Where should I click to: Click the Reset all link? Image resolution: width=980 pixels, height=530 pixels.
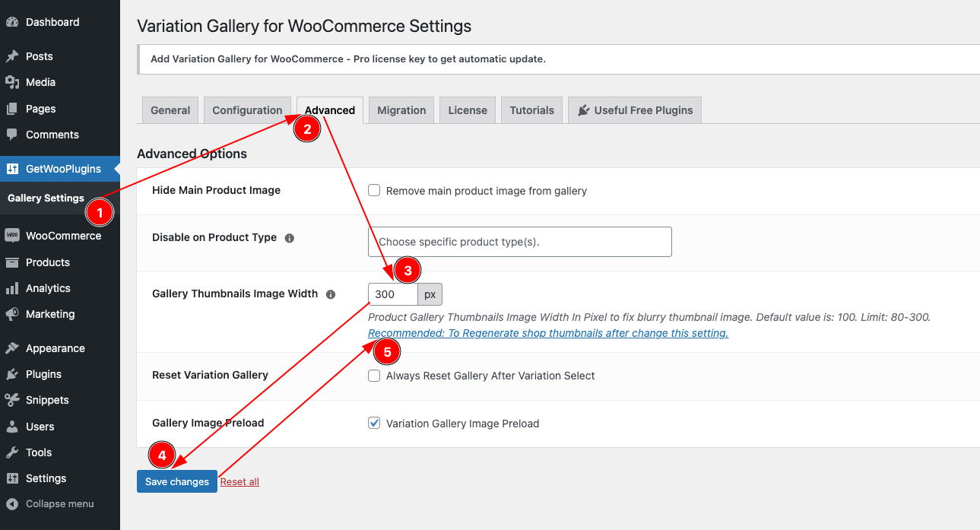[x=239, y=481]
